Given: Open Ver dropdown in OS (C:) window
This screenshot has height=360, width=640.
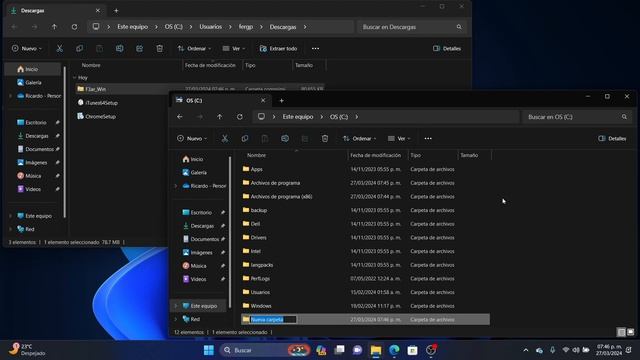Looking at the screenshot, I should point(399,138).
